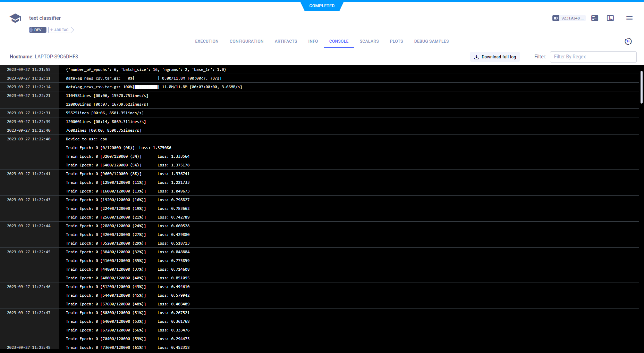Click the graduation cap task type icon

tap(15, 18)
